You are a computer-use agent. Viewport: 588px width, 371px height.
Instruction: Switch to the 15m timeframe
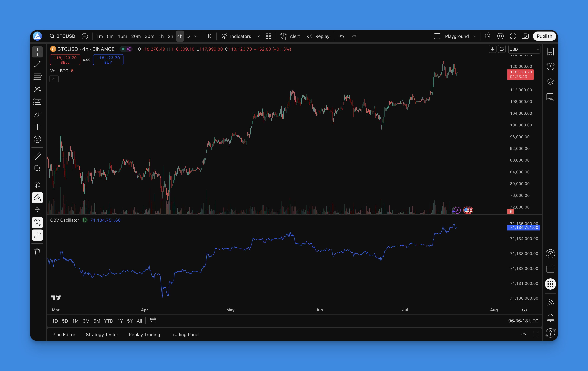[122, 36]
